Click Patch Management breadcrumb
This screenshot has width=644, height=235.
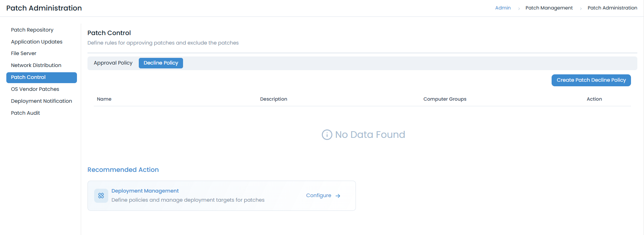[x=549, y=8]
